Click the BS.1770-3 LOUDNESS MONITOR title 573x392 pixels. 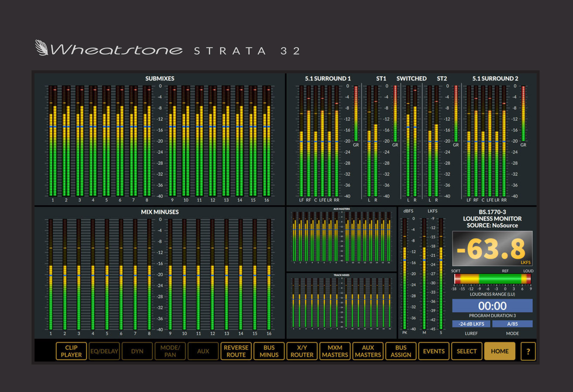pos(492,215)
